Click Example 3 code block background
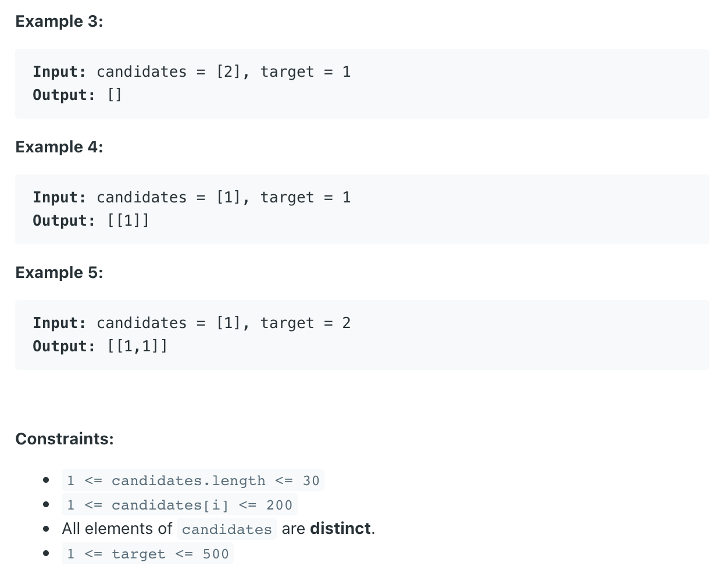Viewport: 728px width, 577px height. pos(362,84)
